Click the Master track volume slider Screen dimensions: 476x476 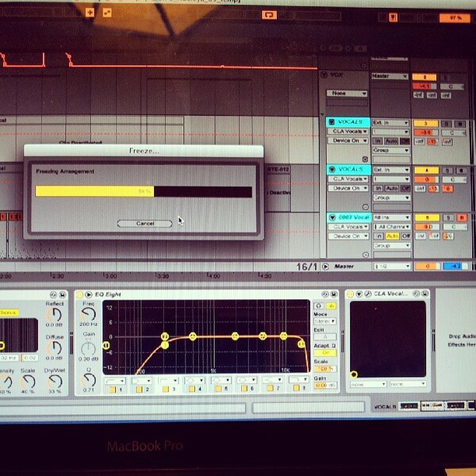(x=428, y=267)
